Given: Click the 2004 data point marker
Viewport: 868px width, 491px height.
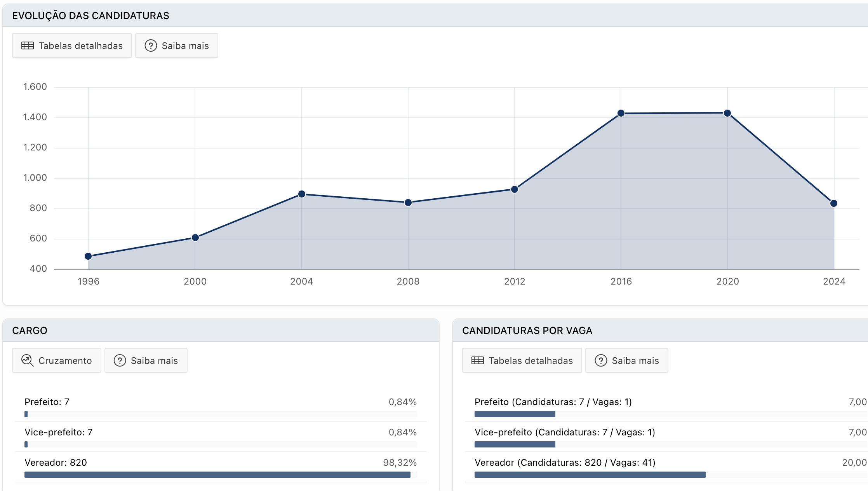Looking at the screenshot, I should 302,194.
